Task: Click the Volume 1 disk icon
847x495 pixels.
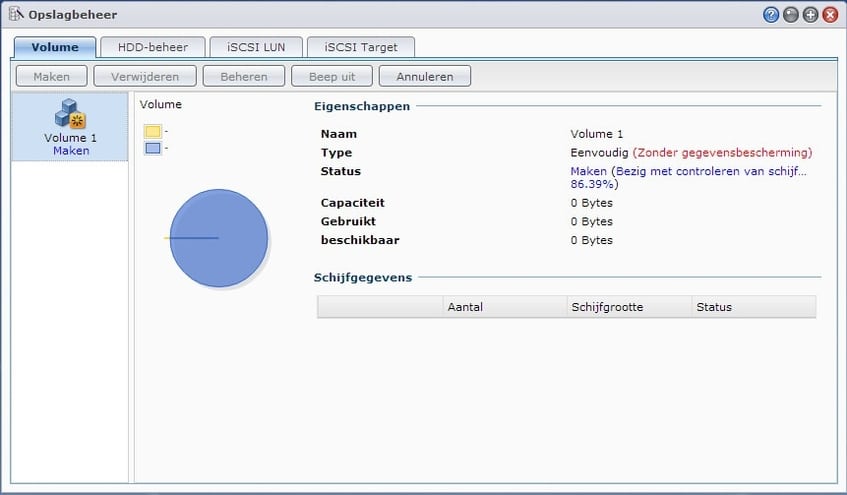Action: pos(70,114)
